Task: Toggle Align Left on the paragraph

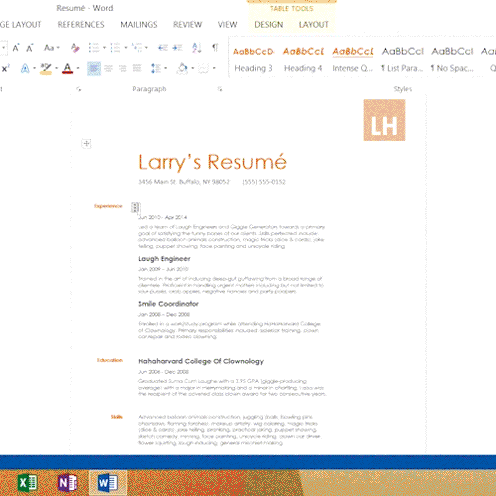Action: 94,68
